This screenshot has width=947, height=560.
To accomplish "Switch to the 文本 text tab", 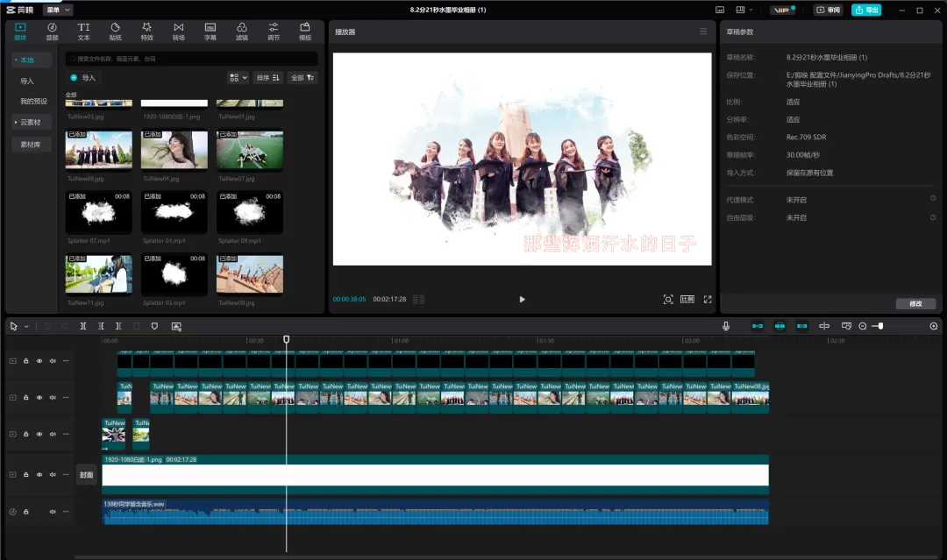I will pos(83,32).
